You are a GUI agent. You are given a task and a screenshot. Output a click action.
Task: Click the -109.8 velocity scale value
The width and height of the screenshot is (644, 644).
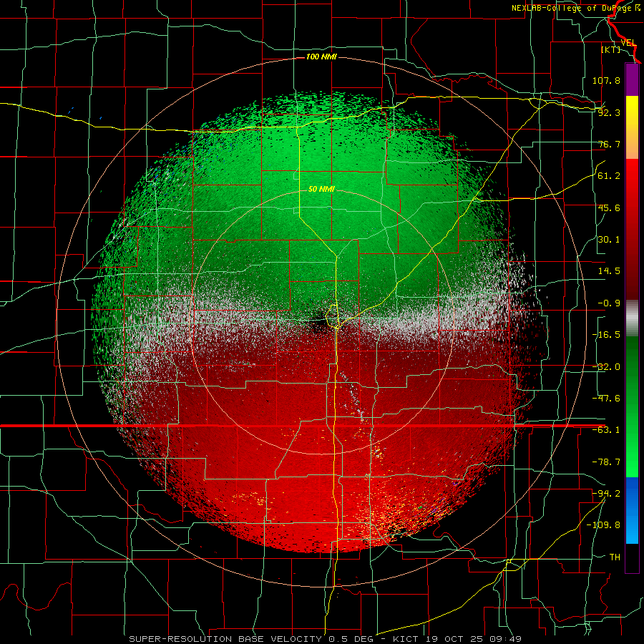603,525
